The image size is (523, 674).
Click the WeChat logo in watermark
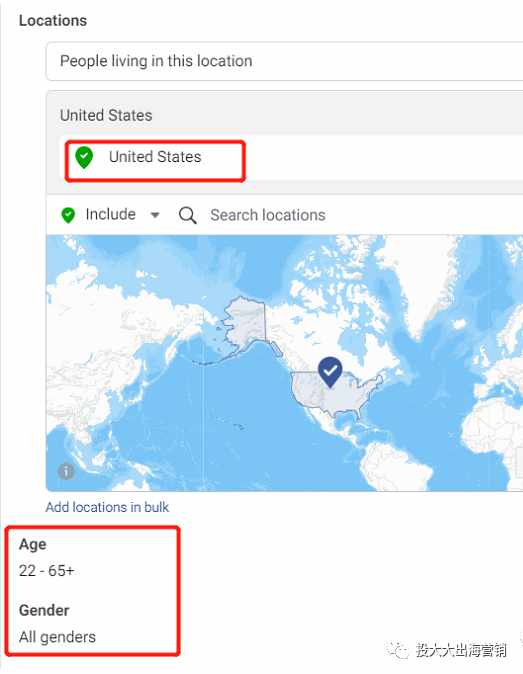398,650
